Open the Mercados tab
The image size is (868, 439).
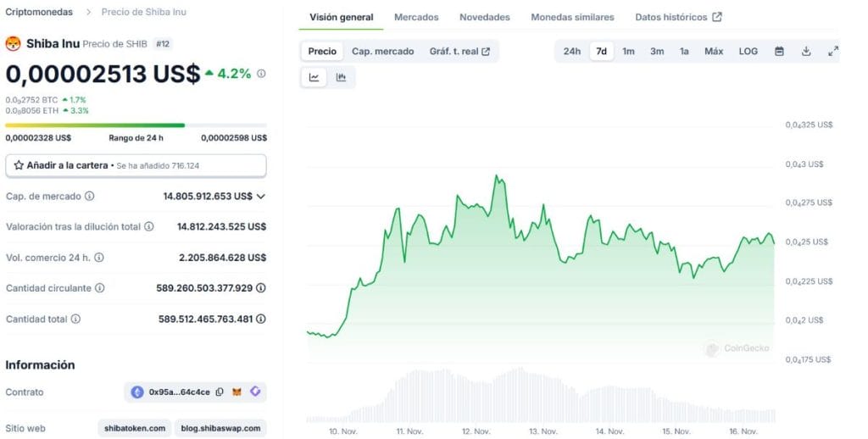(x=416, y=17)
